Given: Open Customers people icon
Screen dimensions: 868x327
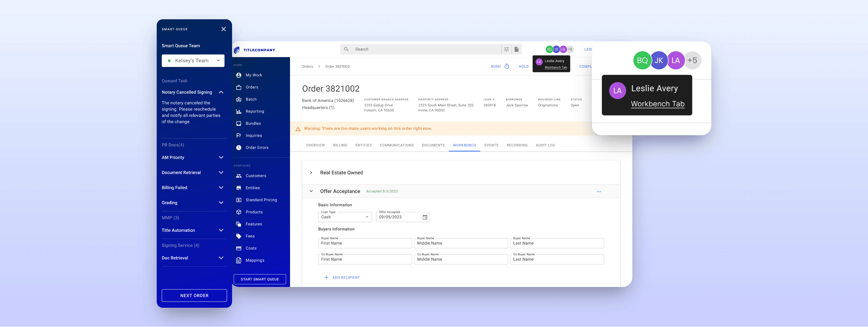Looking at the screenshot, I should 239,176.
